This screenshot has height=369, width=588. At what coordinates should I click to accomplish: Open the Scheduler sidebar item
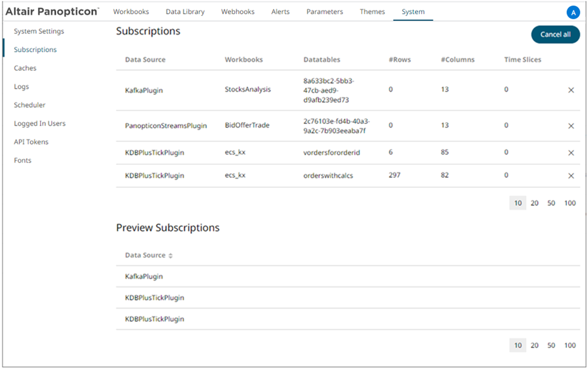pyautogui.click(x=30, y=105)
